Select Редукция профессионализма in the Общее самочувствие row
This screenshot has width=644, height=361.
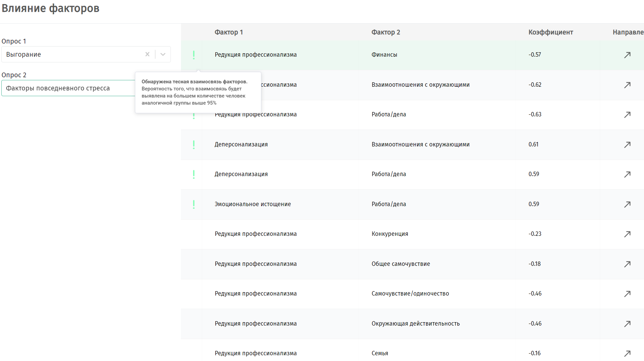click(x=256, y=264)
